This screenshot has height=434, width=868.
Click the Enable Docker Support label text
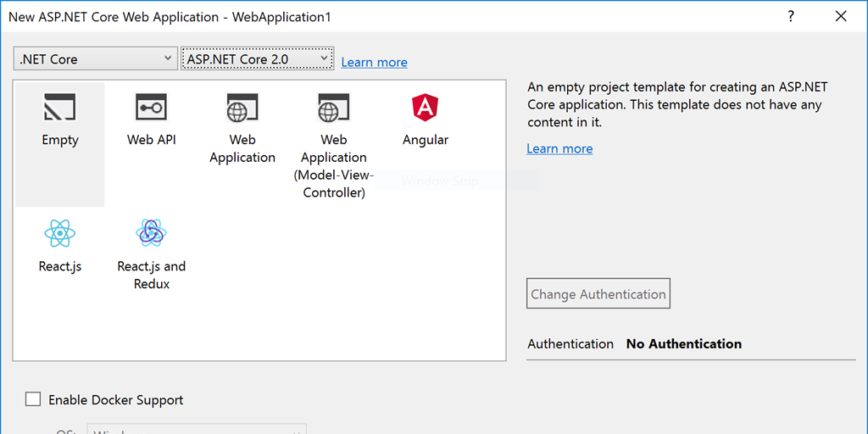pyautogui.click(x=115, y=400)
